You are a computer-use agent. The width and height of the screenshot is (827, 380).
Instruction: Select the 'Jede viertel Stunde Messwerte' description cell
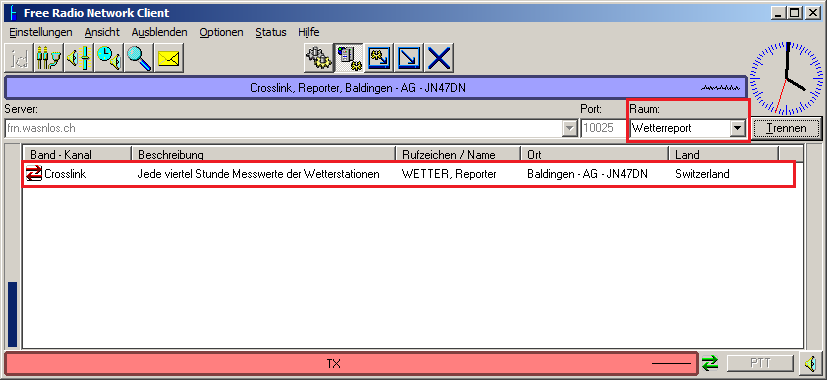pos(259,174)
